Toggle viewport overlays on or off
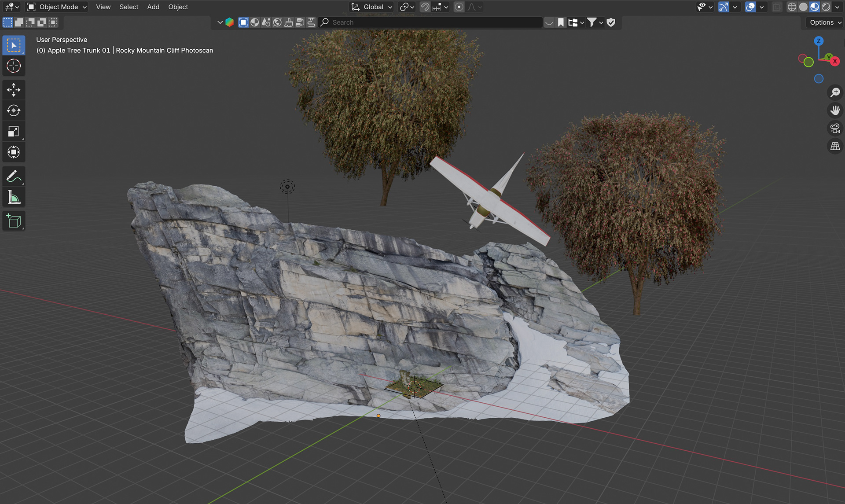 [750, 7]
